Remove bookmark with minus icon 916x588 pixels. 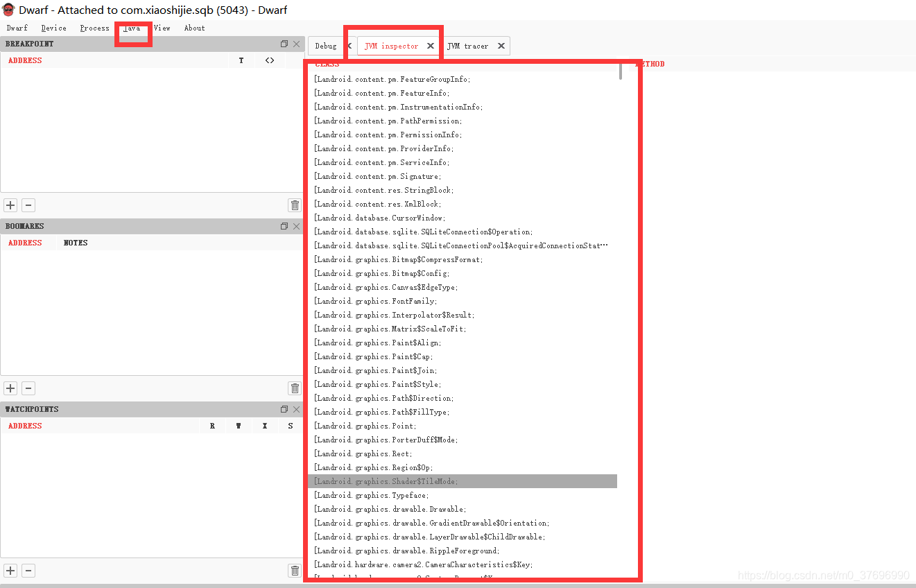click(x=28, y=388)
